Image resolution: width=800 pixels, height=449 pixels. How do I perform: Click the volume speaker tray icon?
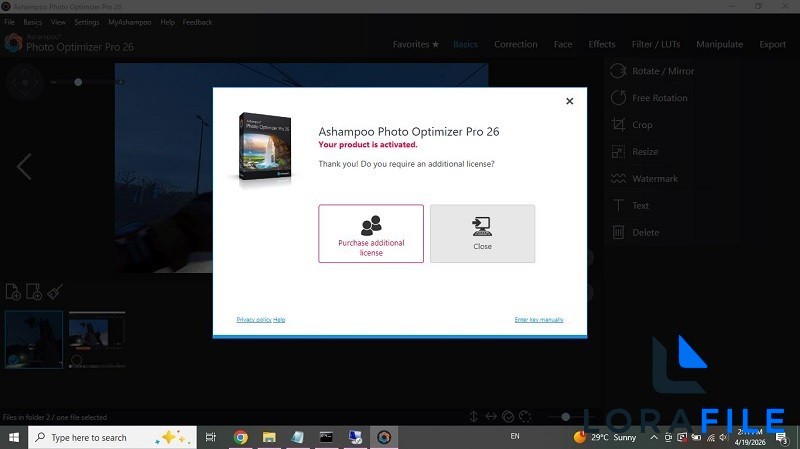pyautogui.click(x=723, y=437)
